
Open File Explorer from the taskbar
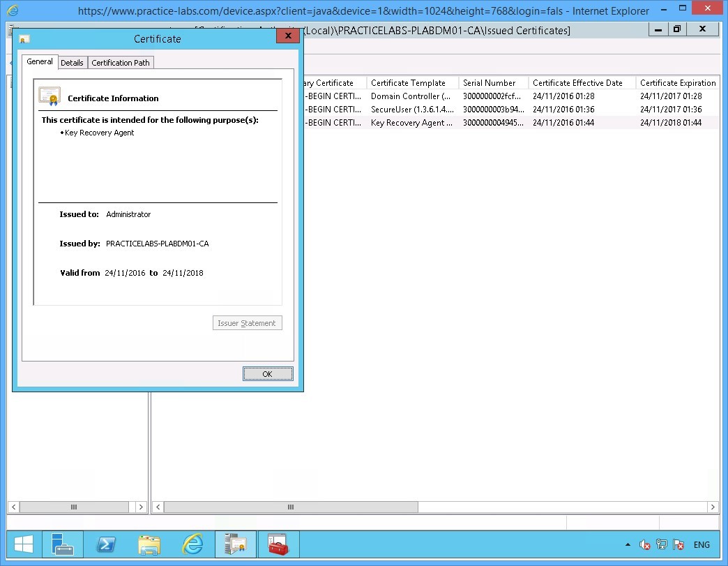point(149,544)
